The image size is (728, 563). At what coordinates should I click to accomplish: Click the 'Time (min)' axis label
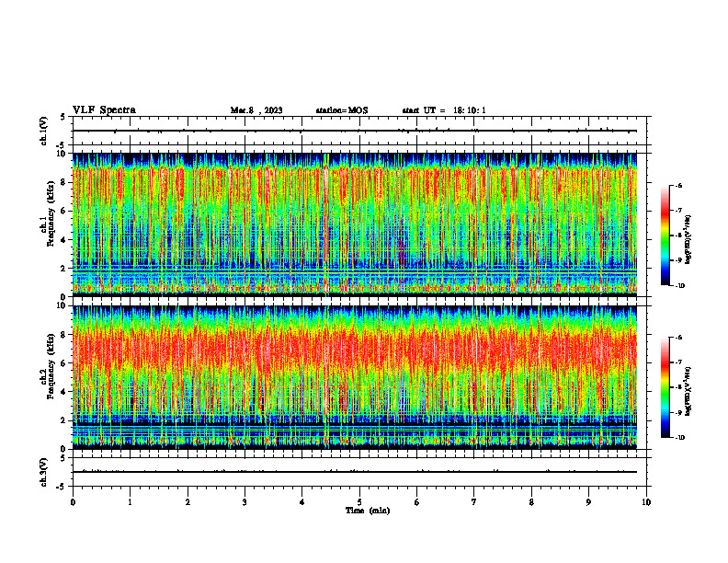click(x=368, y=511)
